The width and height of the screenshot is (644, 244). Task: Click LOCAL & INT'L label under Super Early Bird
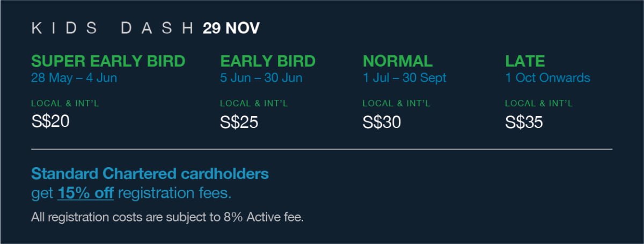65,104
